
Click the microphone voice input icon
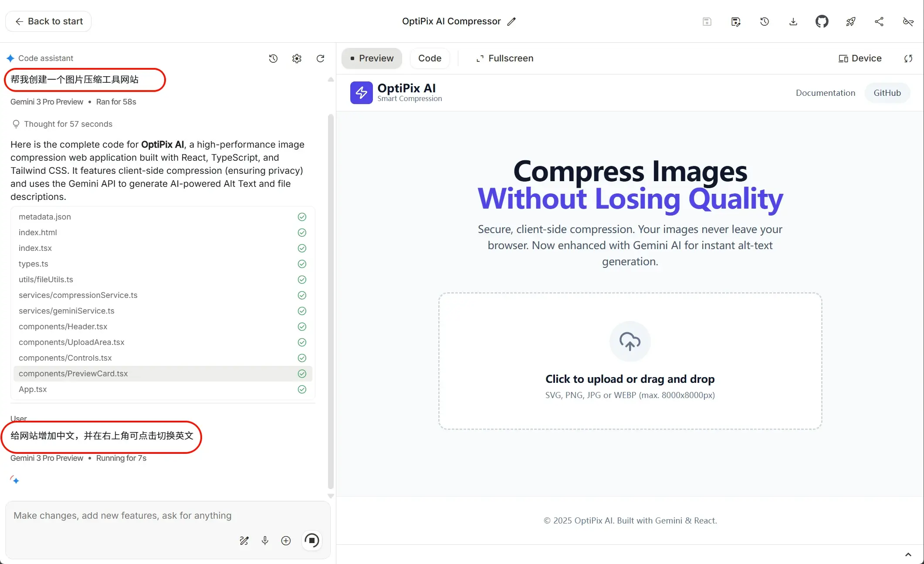pos(265,540)
